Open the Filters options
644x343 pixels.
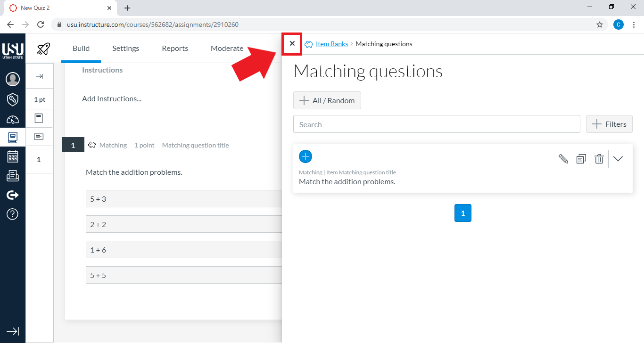609,124
